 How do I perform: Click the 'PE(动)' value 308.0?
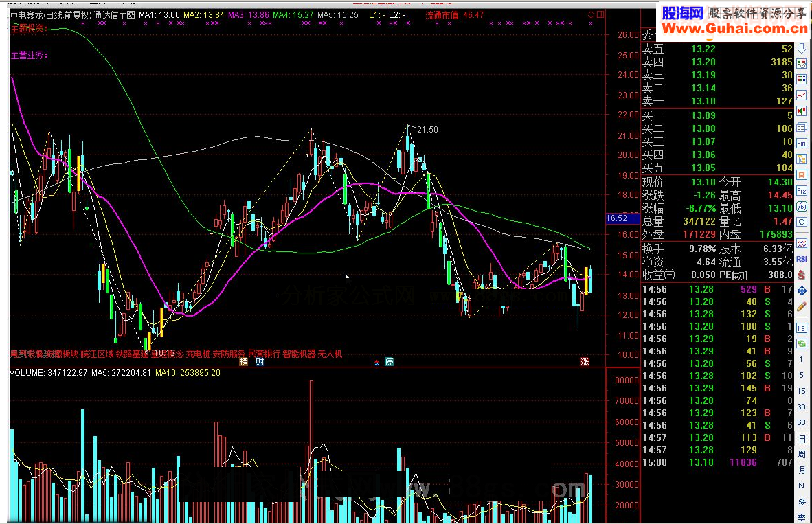pos(780,275)
